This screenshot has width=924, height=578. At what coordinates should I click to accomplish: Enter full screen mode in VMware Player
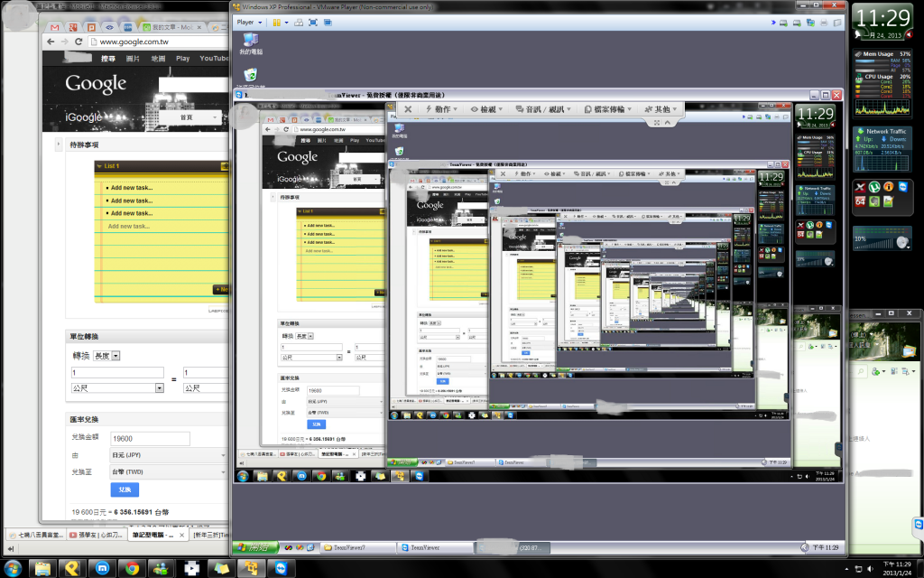pyautogui.click(x=313, y=23)
